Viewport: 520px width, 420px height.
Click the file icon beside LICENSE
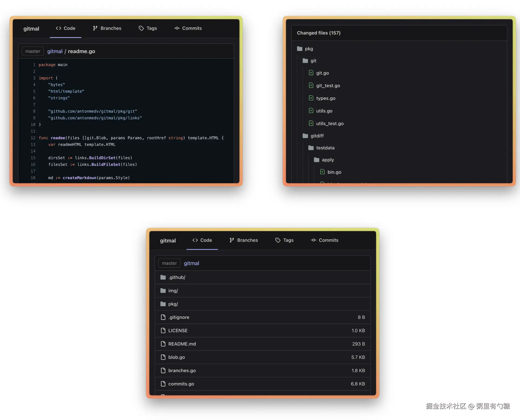tap(163, 330)
